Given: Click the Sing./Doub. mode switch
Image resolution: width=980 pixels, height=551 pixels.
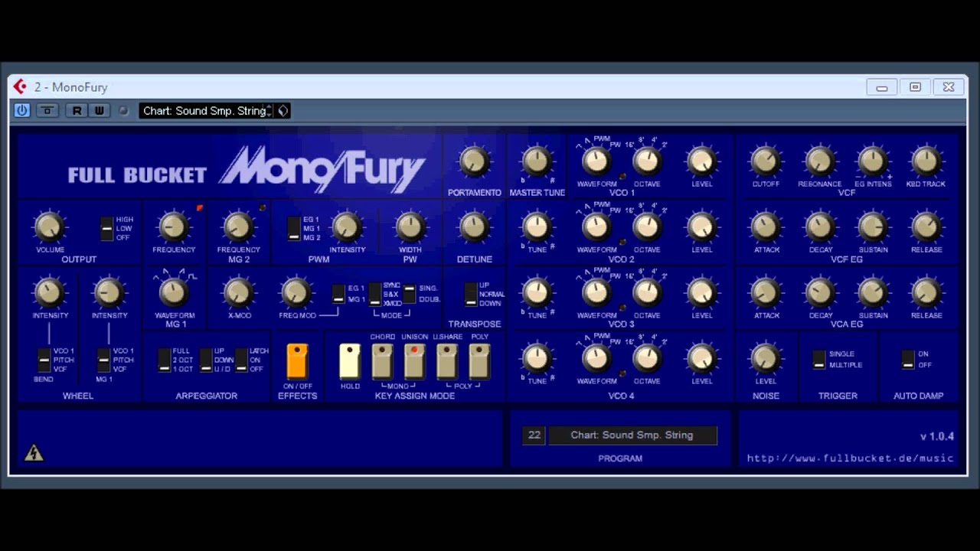Looking at the screenshot, I should (410, 294).
